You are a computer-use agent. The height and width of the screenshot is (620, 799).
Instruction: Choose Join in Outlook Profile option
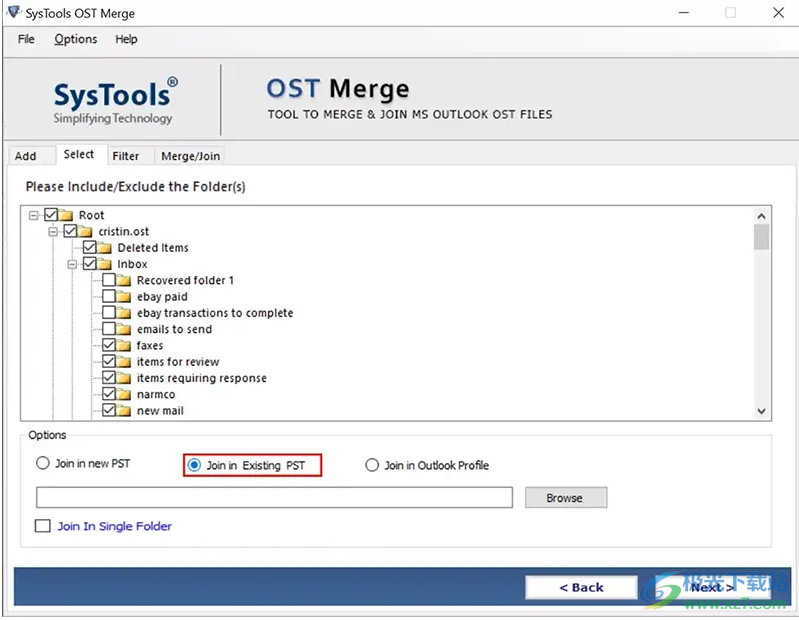(x=372, y=465)
